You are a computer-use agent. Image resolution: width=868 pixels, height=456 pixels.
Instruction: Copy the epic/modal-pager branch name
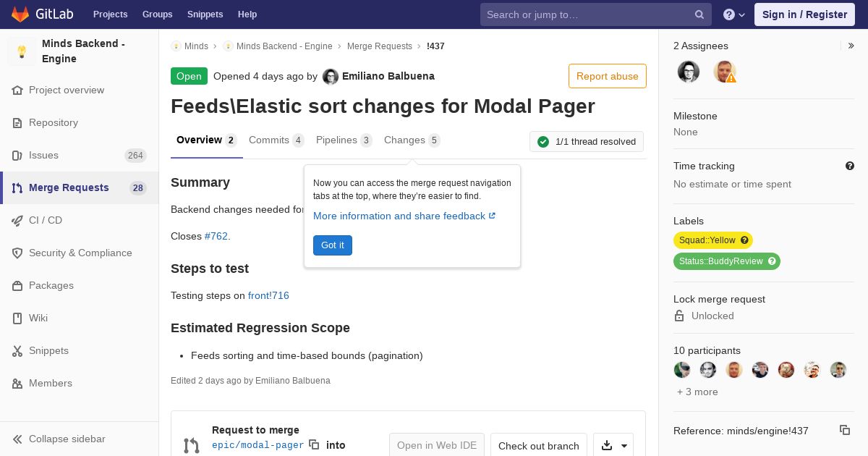314,444
